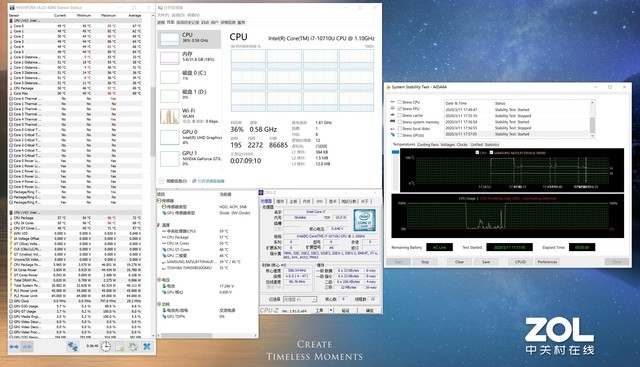Click HWiNFO log file toolbar icon

coord(120,347)
